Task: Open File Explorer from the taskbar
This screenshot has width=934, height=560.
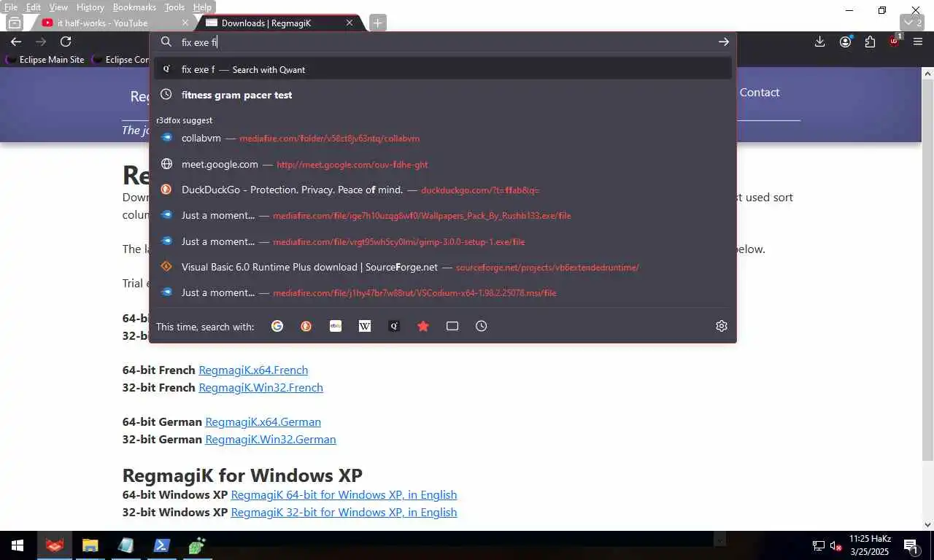Action: pos(90,545)
